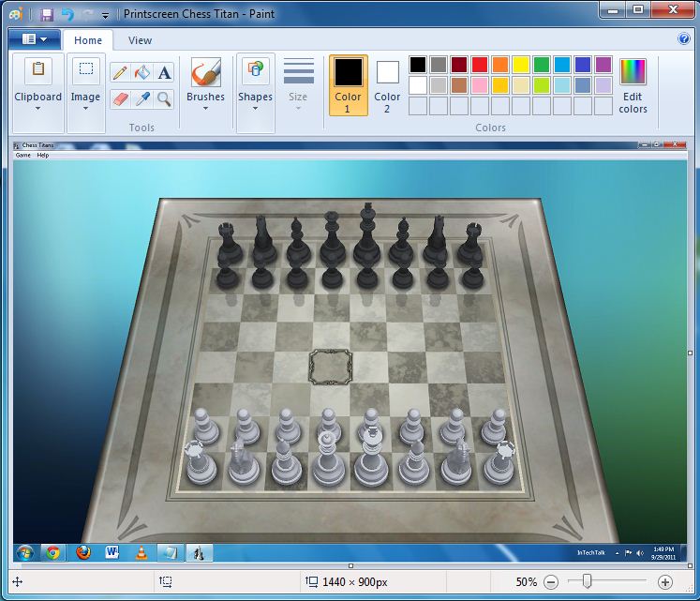700x601 pixels.
Task: Activate the Color 2 button
Action: point(387,85)
